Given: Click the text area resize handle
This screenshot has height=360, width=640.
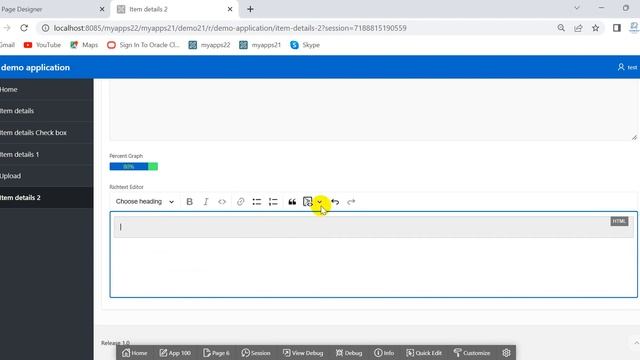Looking at the screenshot, I should [634, 138].
